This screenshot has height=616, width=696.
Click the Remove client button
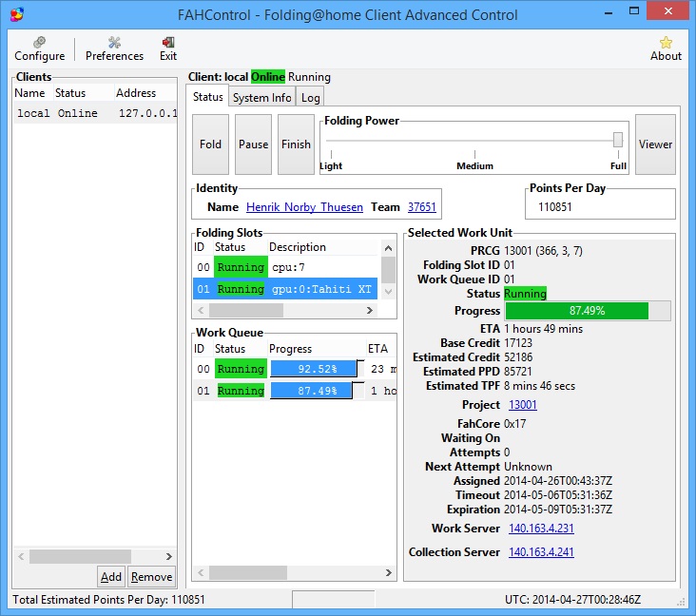[151, 576]
